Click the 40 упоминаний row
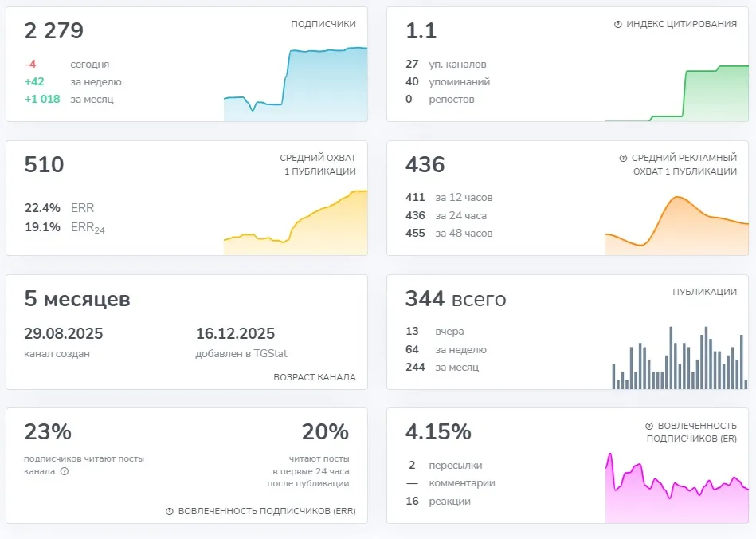 [x=448, y=82]
